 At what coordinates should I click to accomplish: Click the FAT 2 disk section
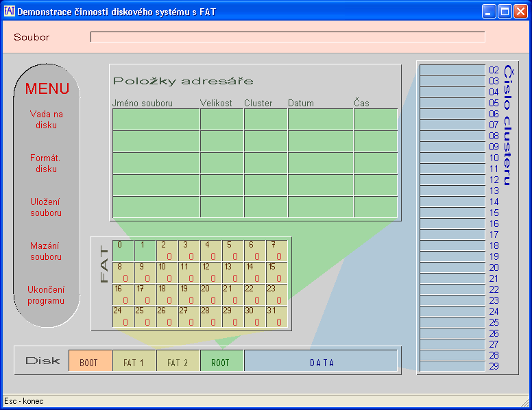(178, 361)
